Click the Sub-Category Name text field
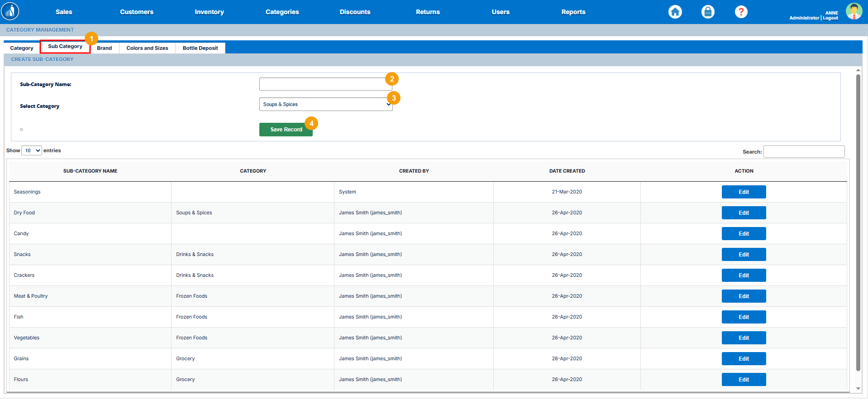868x401 pixels. click(x=322, y=84)
